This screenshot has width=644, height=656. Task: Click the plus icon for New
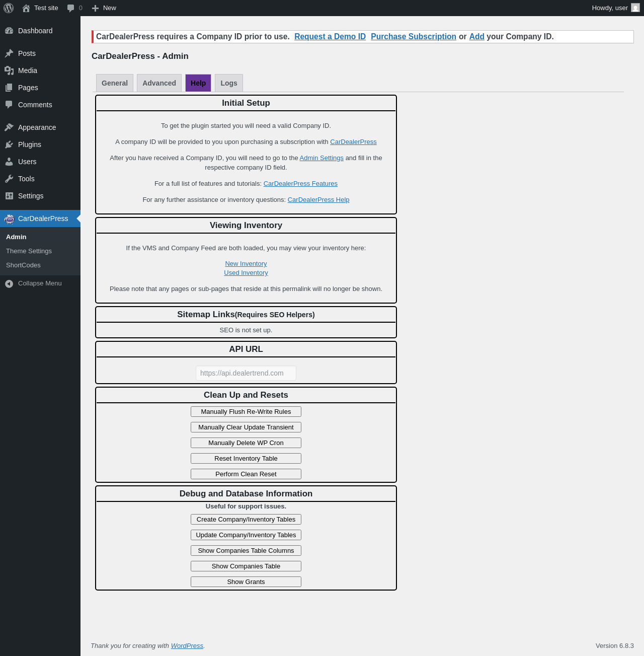tap(95, 8)
